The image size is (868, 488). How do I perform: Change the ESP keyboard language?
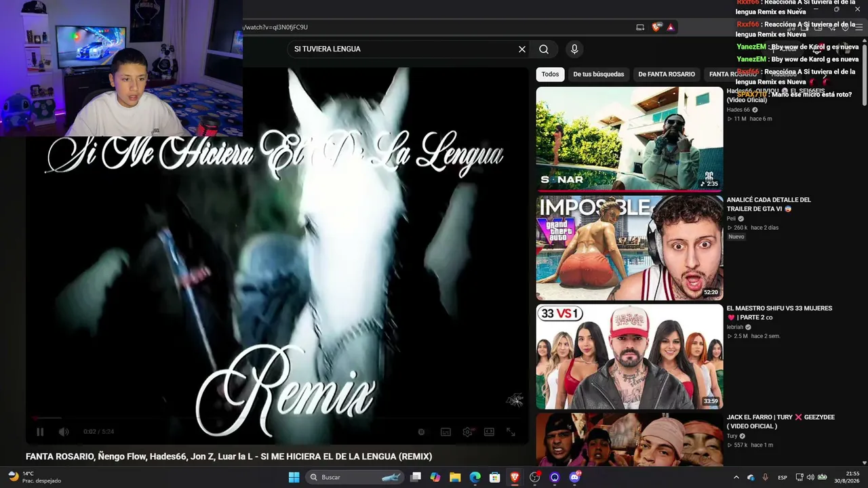tap(783, 477)
